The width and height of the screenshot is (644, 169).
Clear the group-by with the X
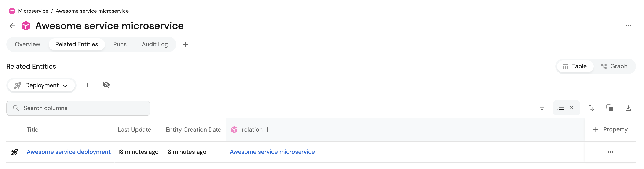tap(571, 108)
